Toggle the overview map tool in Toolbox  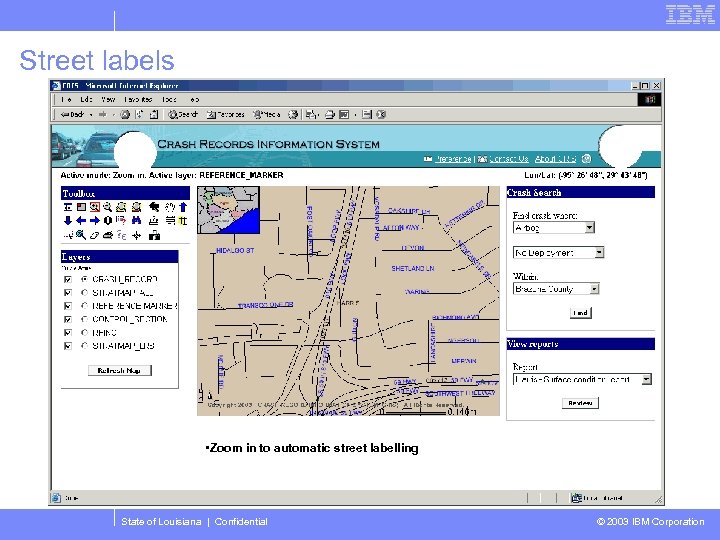pyautogui.click(x=81, y=207)
